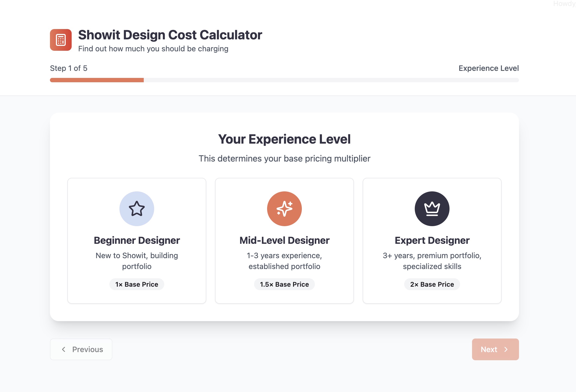Click the Your Experience Level heading

(x=284, y=139)
